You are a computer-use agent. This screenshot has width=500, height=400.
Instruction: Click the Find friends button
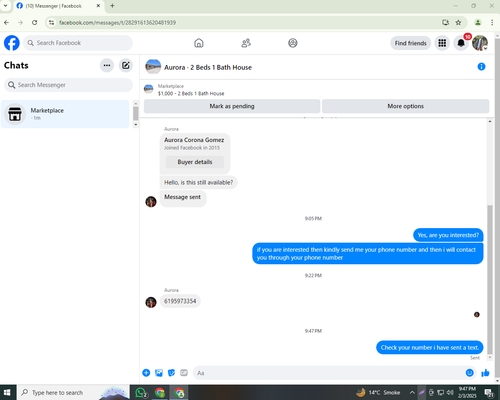tap(411, 43)
